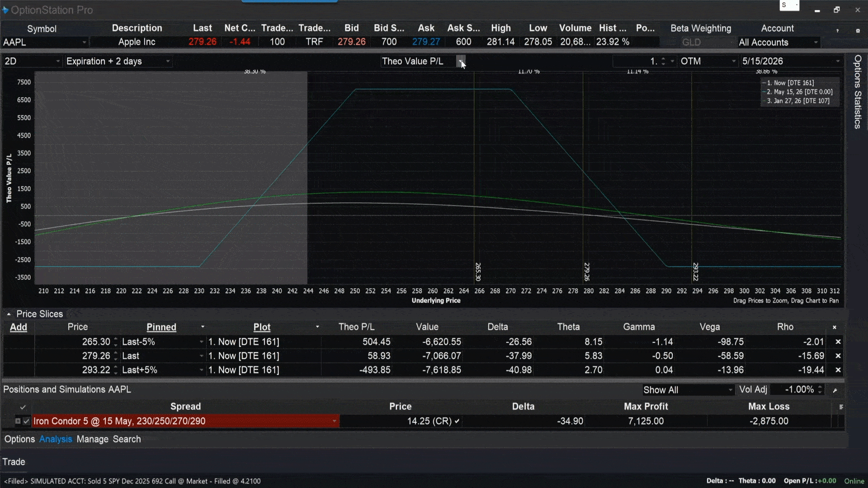Image resolution: width=868 pixels, height=488 pixels.
Task: Remove the 293.22 price slice row
Action: [838, 370]
